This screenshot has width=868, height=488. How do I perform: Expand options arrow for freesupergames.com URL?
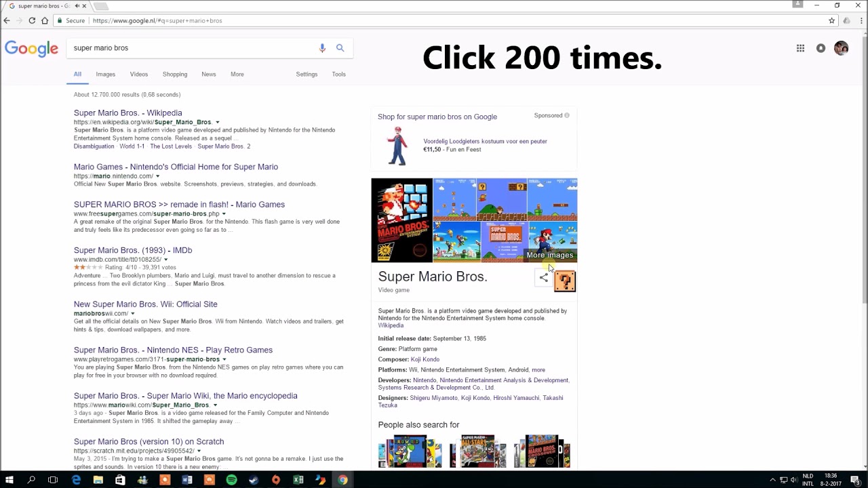(224, 214)
